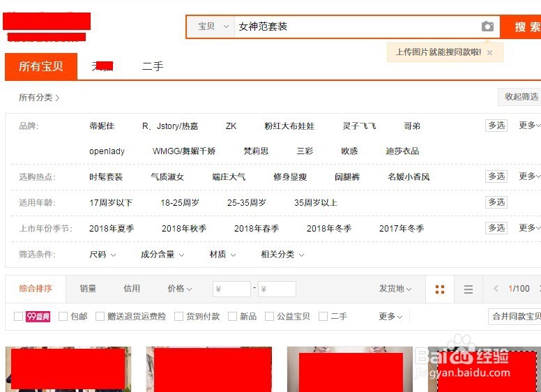Select the 所有宝贝 tab

(x=41, y=66)
